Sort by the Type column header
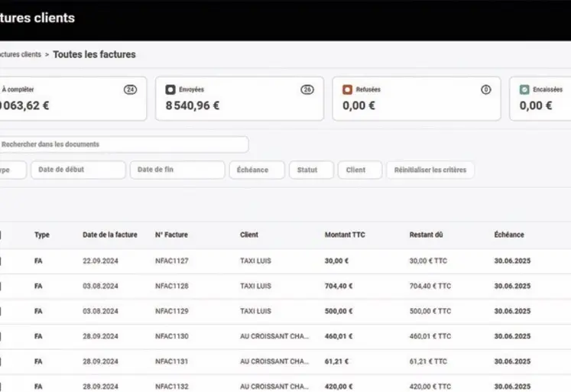571x392 pixels. click(x=42, y=235)
